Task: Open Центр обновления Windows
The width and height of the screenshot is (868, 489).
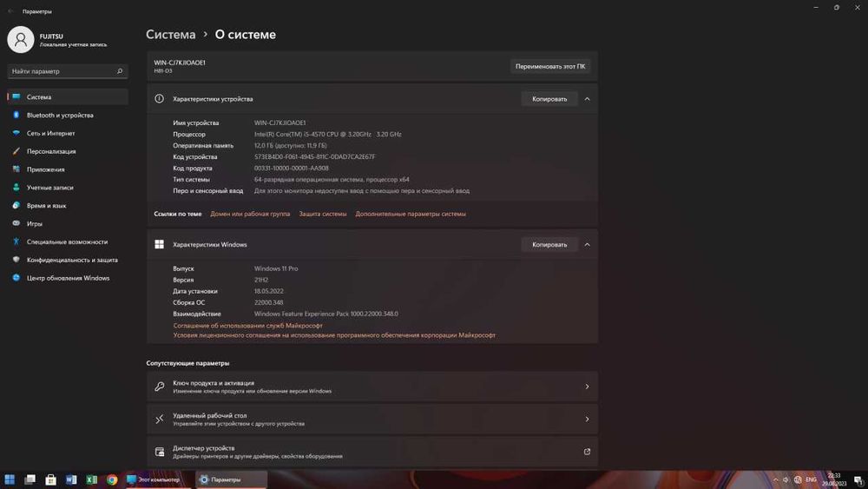Action: pos(68,278)
